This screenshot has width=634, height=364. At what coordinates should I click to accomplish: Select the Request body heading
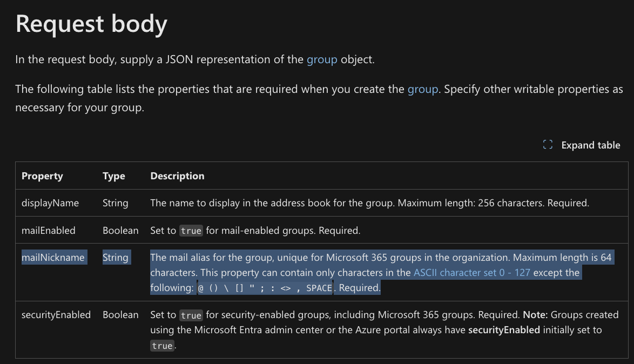91,23
